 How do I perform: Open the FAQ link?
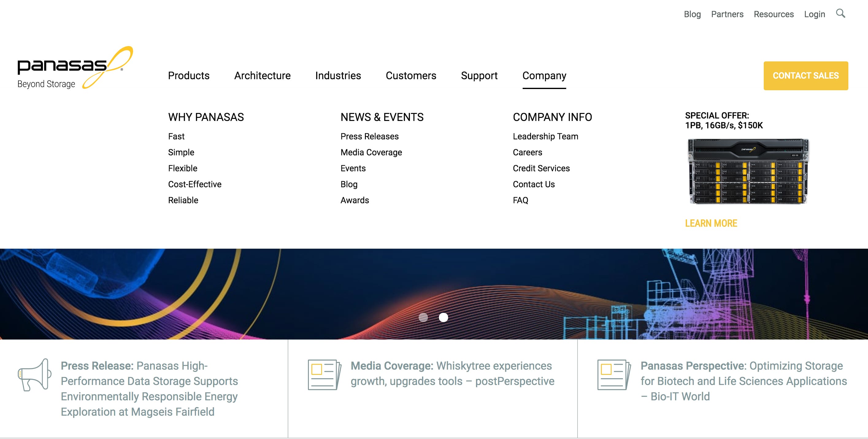(520, 200)
